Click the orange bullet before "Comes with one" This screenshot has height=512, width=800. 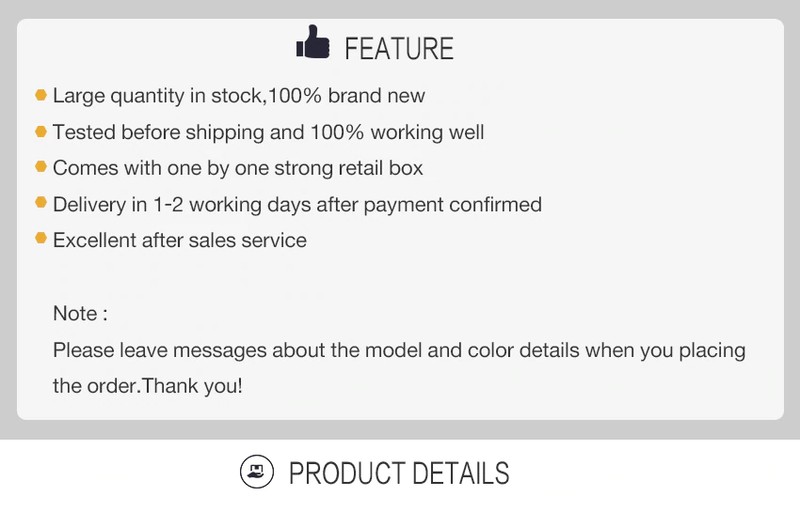click(x=41, y=168)
